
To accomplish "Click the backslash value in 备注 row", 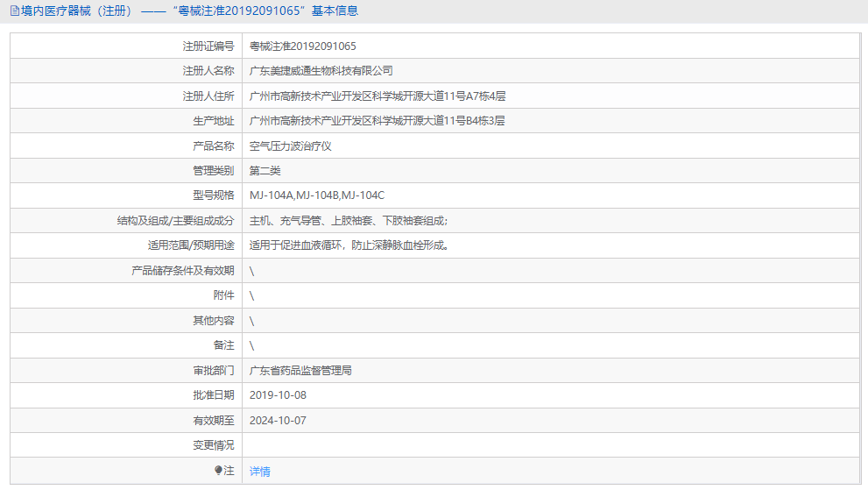I will click(x=252, y=346).
